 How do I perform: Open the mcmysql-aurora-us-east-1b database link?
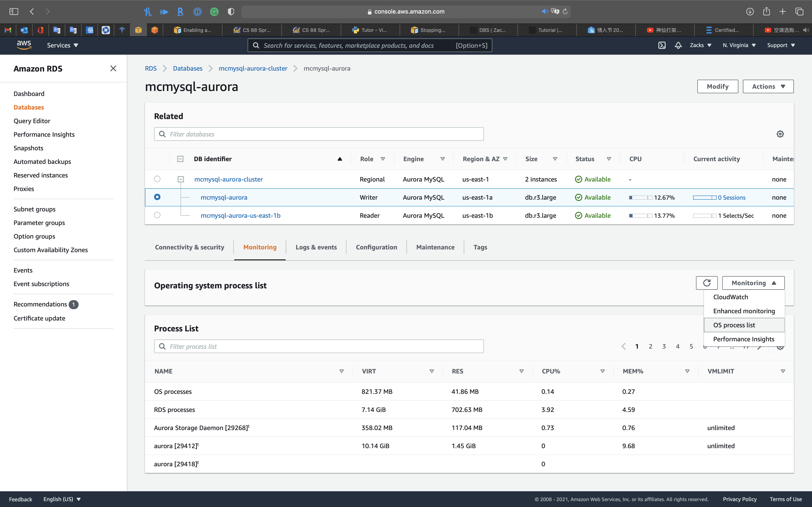(x=240, y=216)
